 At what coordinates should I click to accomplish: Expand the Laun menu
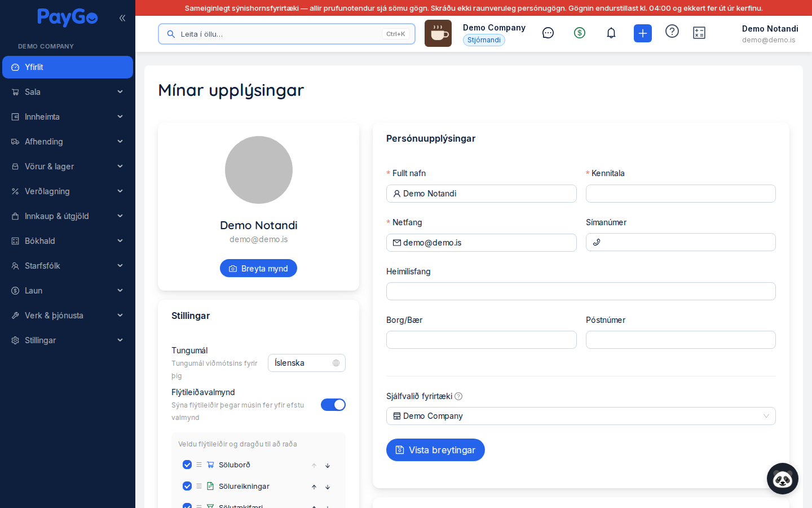(x=68, y=291)
